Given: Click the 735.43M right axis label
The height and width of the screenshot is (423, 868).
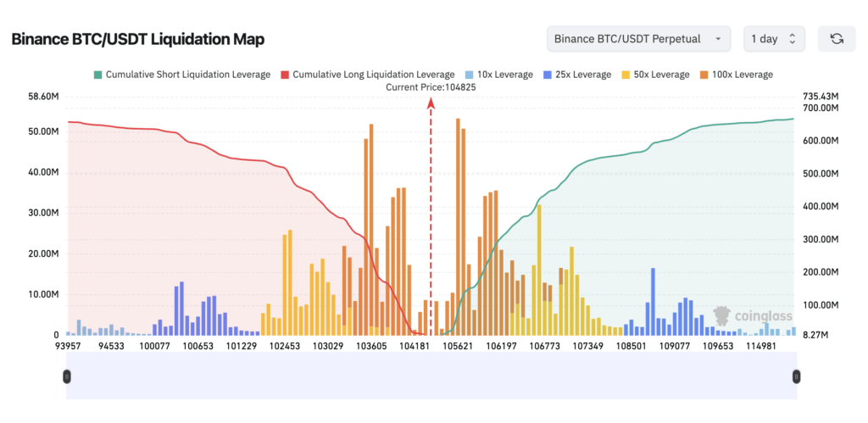Looking at the screenshot, I should click(x=821, y=97).
